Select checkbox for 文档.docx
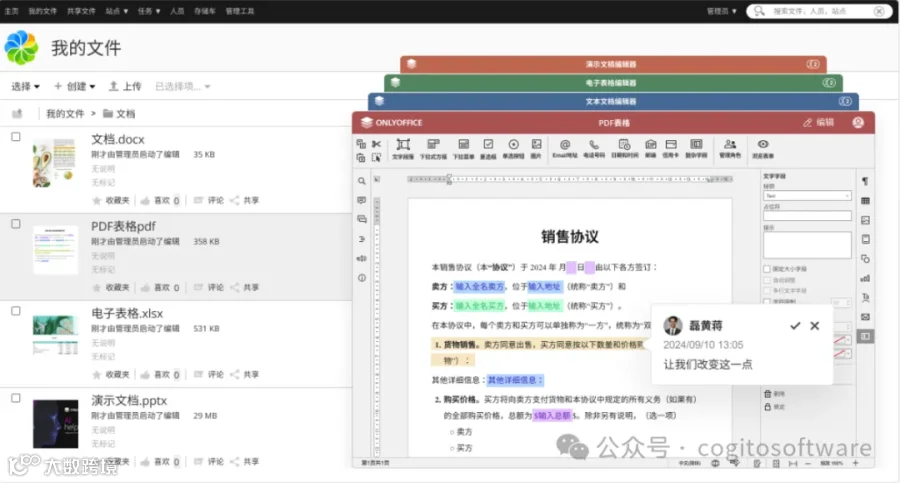This screenshot has height=483, width=900. [16, 137]
